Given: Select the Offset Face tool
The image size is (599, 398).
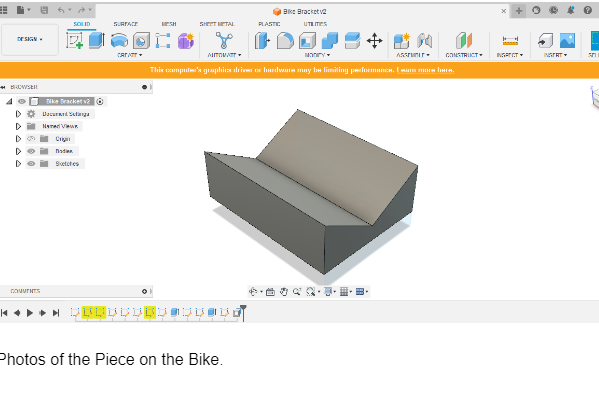Looking at the screenshot, I should coord(352,40).
